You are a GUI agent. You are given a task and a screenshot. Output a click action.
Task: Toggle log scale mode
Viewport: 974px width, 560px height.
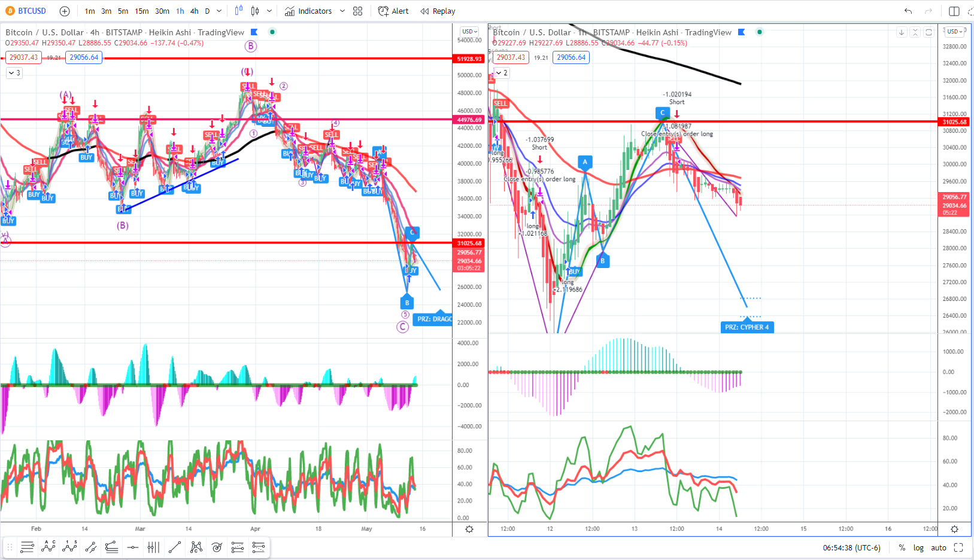[x=918, y=547]
